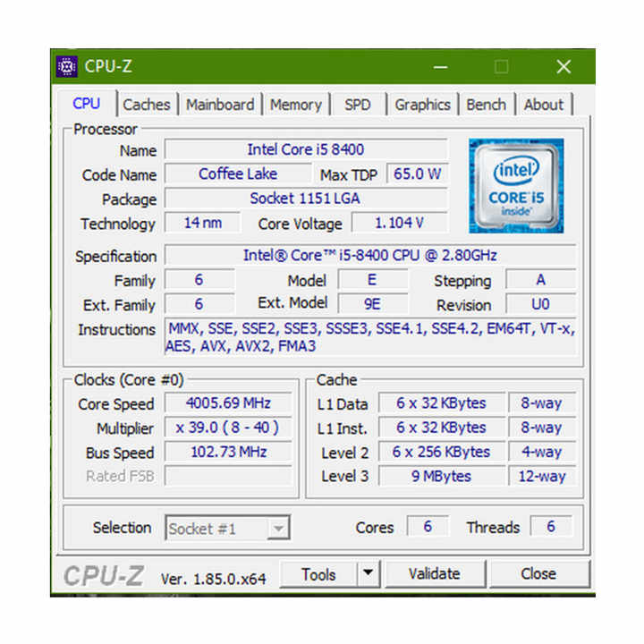Click the Intel Core i5 inside logo

tap(516, 186)
